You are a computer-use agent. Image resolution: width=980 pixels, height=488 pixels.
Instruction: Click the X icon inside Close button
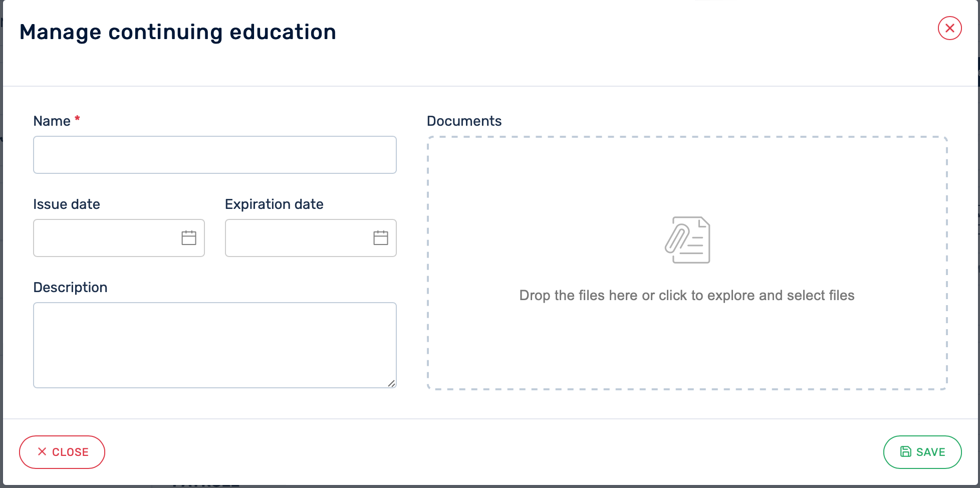42,452
